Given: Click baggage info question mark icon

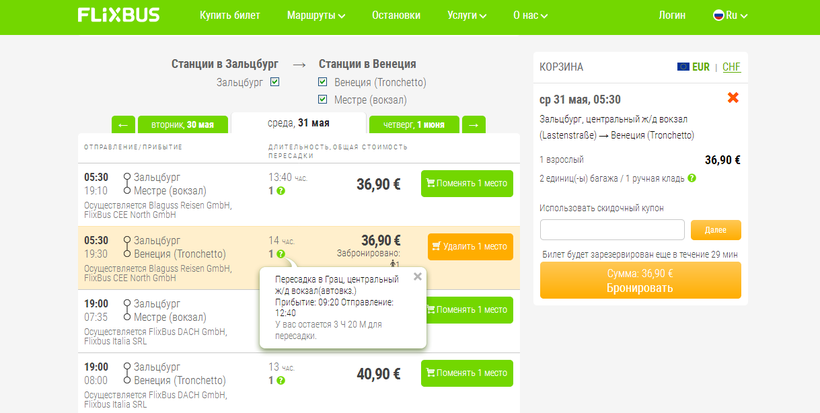Looking at the screenshot, I should 692,178.
